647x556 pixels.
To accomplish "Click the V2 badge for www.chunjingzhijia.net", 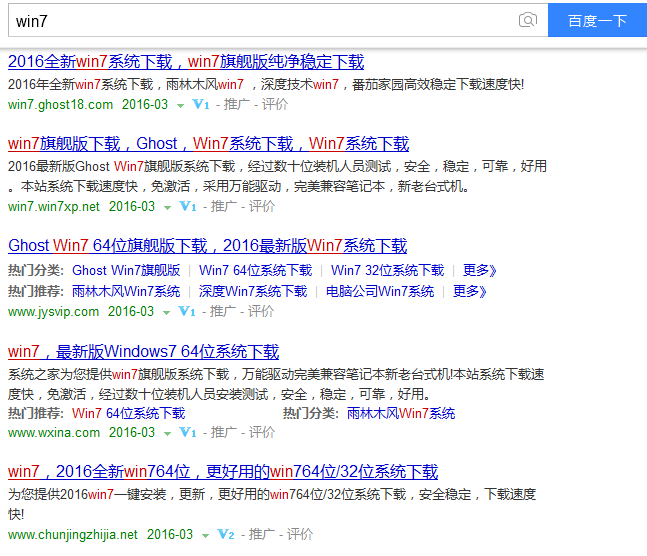I will click(226, 535).
